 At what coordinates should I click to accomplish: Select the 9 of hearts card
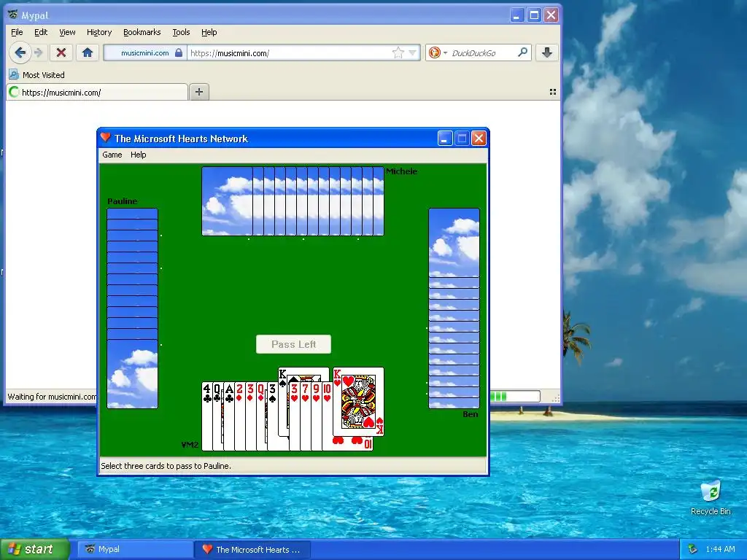pos(317,416)
